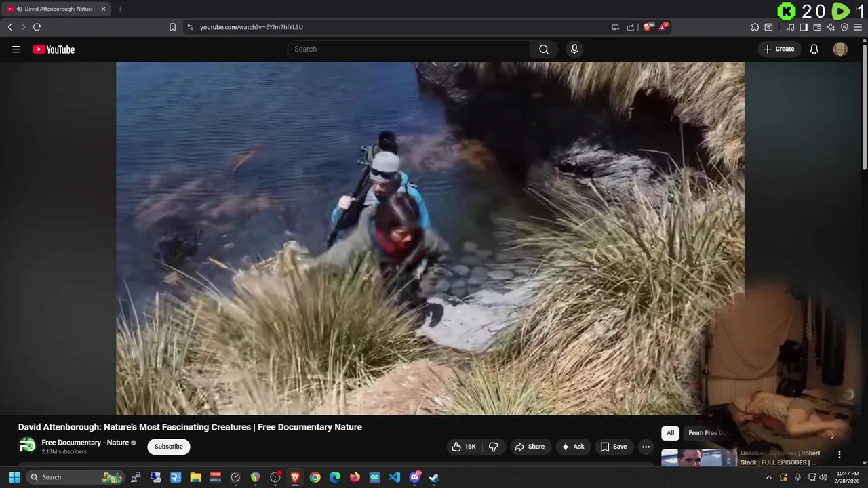
Task: Open Arduino IDE from the taskbar
Action: pyautogui.click(x=374, y=477)
